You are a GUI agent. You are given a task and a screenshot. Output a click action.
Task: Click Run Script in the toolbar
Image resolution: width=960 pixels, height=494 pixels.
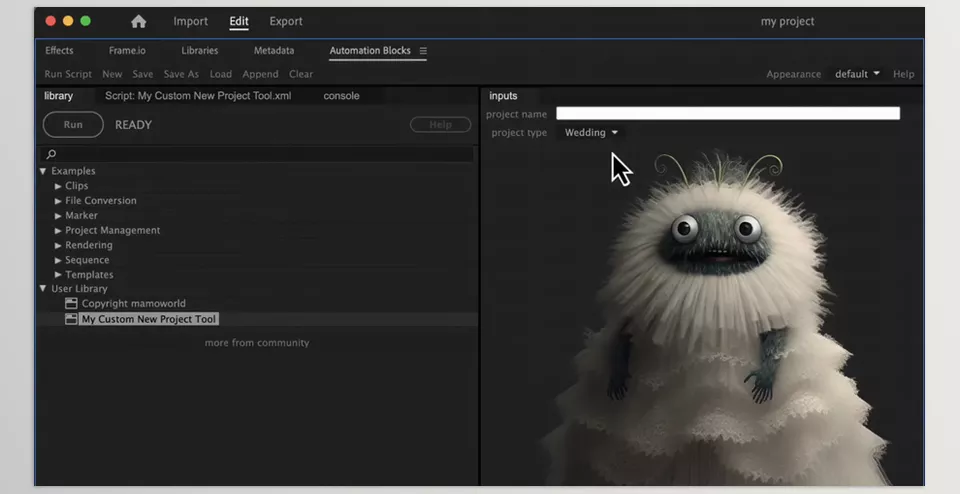point(68,74)
